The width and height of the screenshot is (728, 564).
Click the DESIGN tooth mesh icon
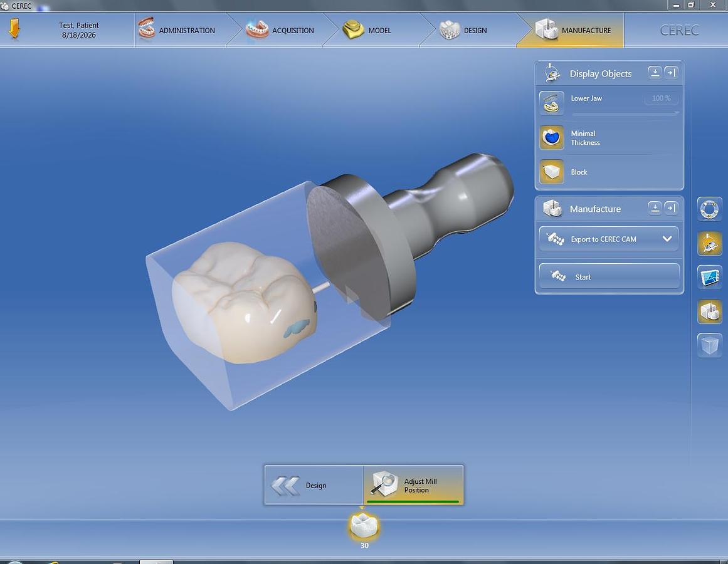(x=450, y=29)
